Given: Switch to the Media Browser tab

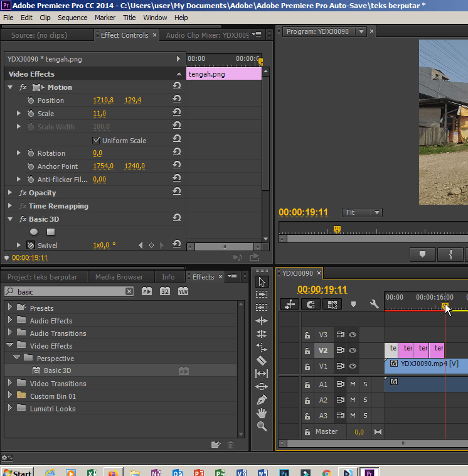Looking at the screenshot, I should pos(119,277).
